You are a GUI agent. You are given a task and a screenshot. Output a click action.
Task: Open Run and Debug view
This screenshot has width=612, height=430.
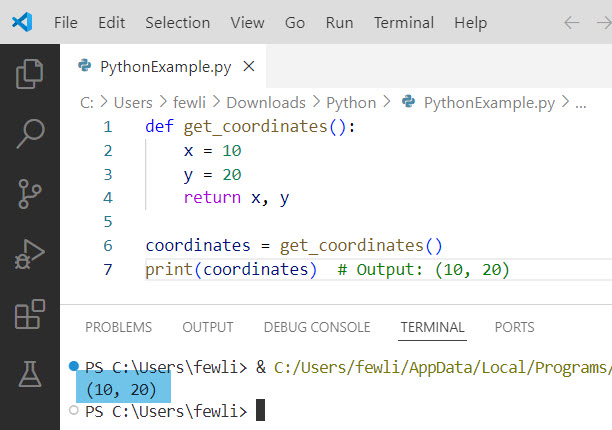click(30, 254)
